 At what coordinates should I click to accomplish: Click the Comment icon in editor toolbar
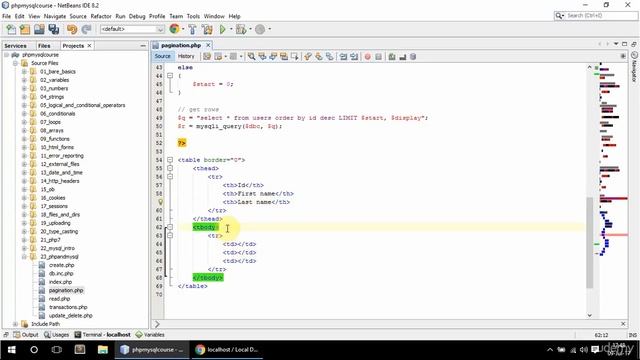click(x=392, y=57)
